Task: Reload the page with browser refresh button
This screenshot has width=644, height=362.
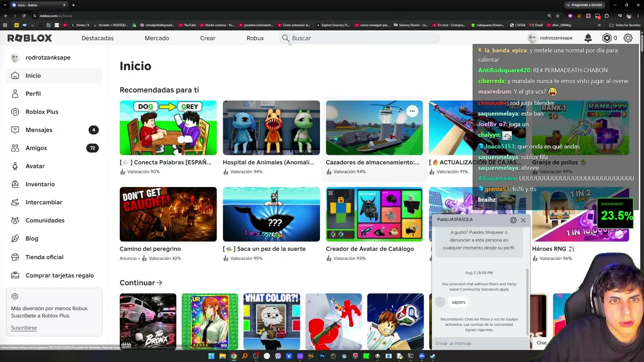Action: [x=24, y=16]
